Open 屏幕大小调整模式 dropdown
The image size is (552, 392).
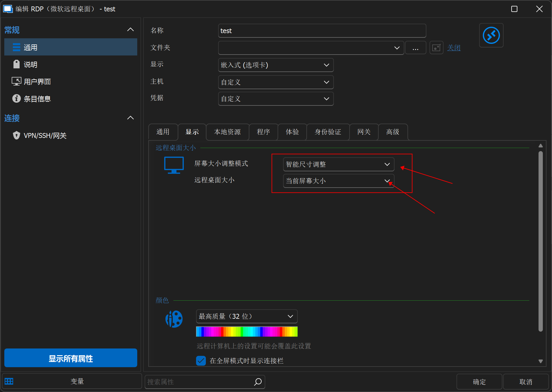(x=338, y=164)
